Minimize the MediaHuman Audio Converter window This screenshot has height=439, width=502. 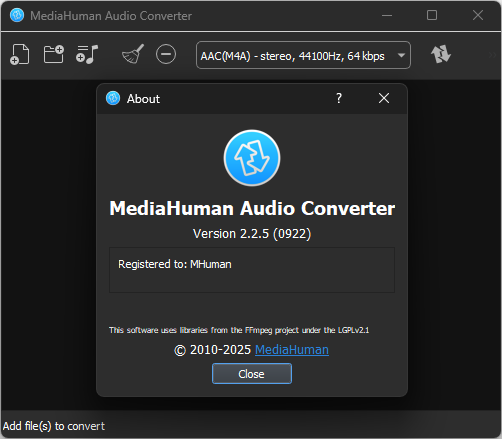[x=387, y=15]
